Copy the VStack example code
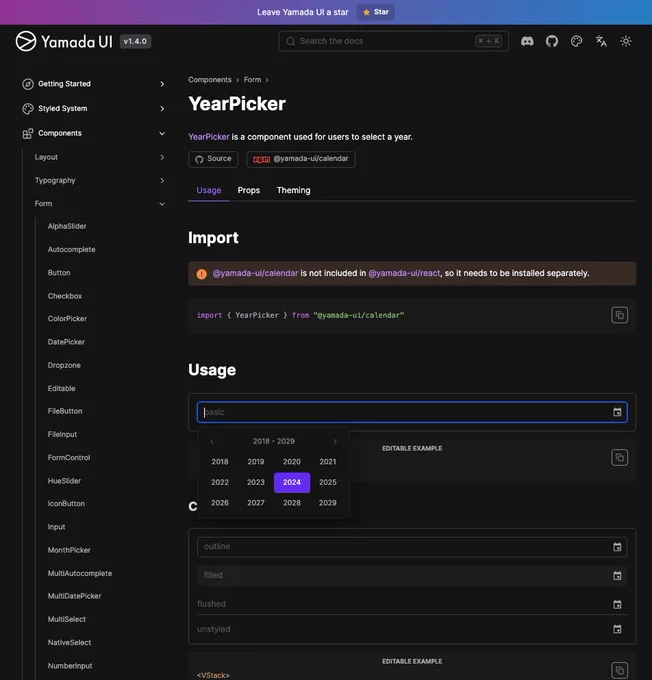652x680 pixels. point(619,670)
